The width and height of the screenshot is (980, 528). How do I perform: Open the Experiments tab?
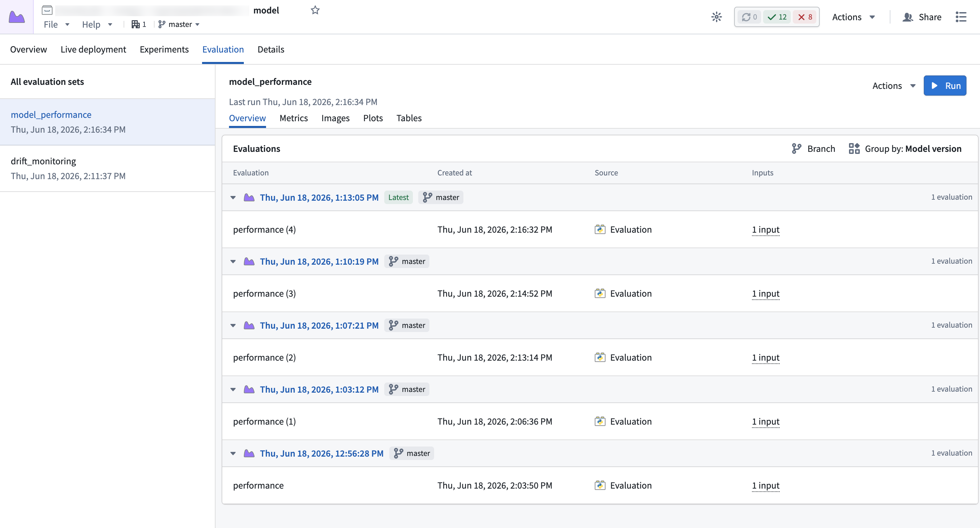[164, 49]
